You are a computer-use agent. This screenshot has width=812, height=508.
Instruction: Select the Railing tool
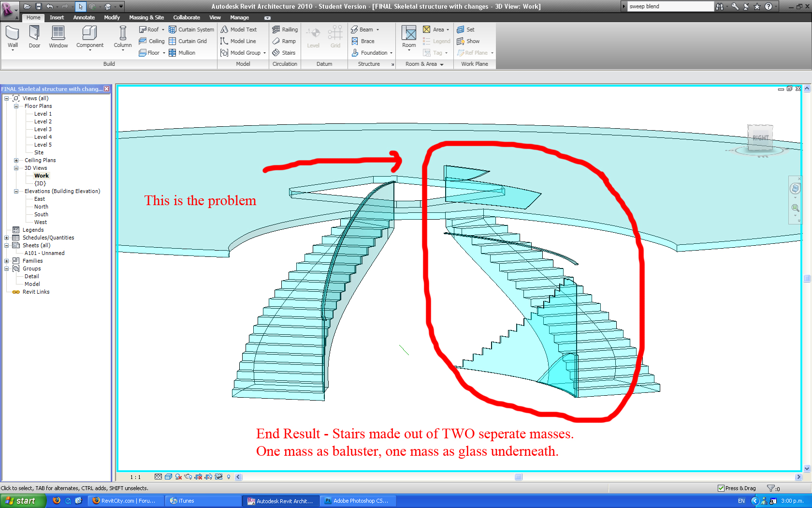point(285,30)
